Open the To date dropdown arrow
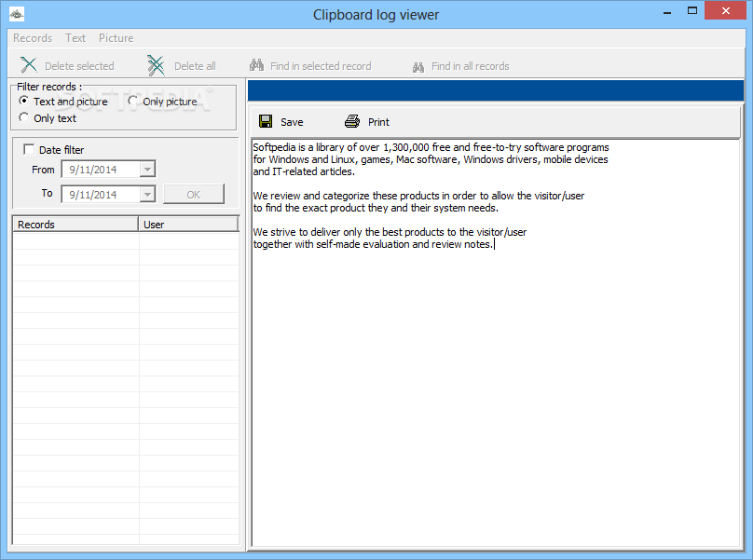The height and width of the screenshot is (560, 753). [x=147, y=195]
